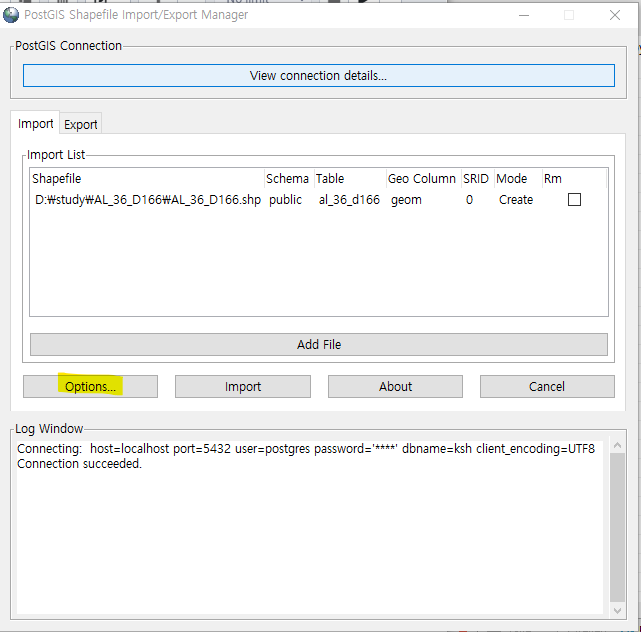
Task: Click the 'Connecting: host=localhost' log line
Action: point(306,448)
